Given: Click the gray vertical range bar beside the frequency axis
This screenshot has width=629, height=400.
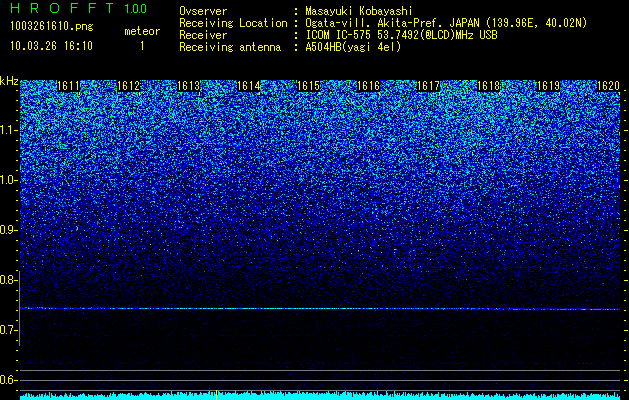Looking at the screenshot, I should [19, 308].
